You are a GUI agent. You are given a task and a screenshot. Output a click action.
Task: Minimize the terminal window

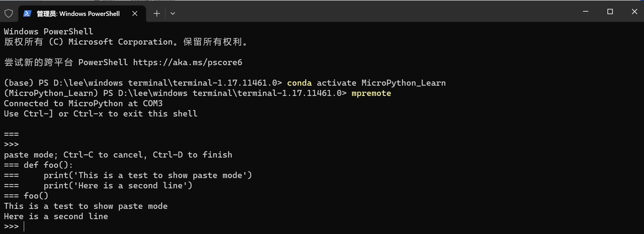tap(587, 11)
